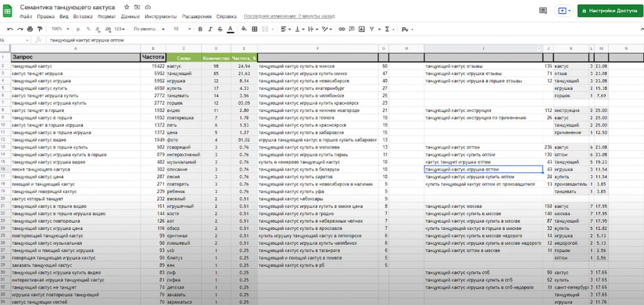Image resolution: width=644 pixels, height=305 pixels.
Task: Open the Данные menu
Action: [130, 16]
